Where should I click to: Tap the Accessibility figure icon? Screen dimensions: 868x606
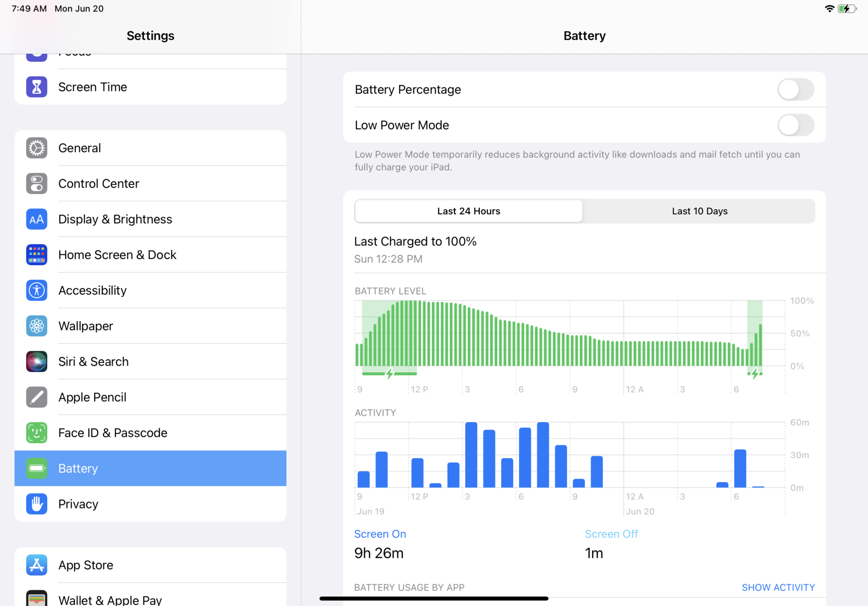[37, 291]
